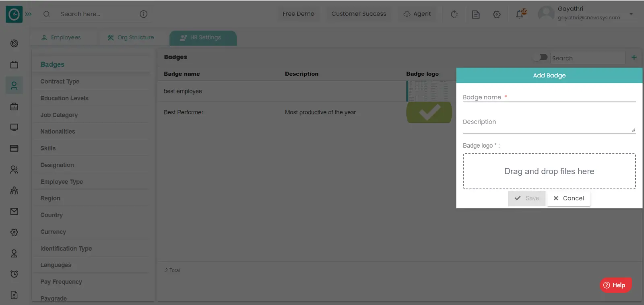Open Pay Frequency setting
This screenshot has height=305, width=644.
tap(61, 282)
